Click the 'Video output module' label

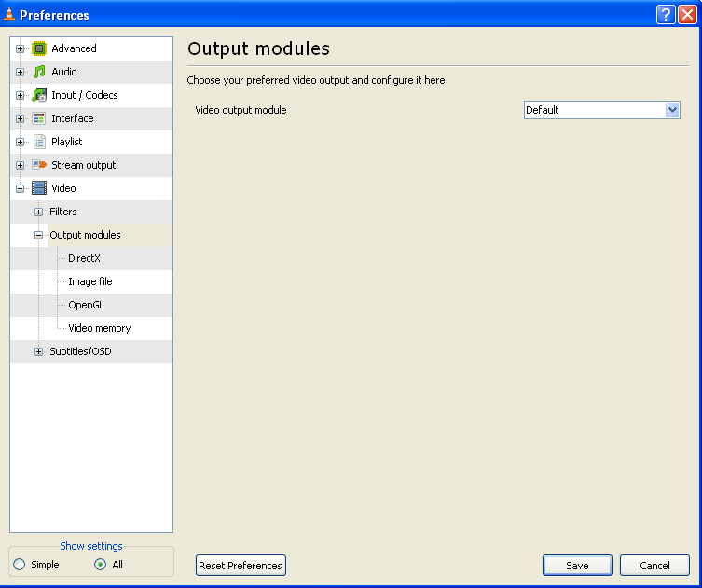click(241, 110)
